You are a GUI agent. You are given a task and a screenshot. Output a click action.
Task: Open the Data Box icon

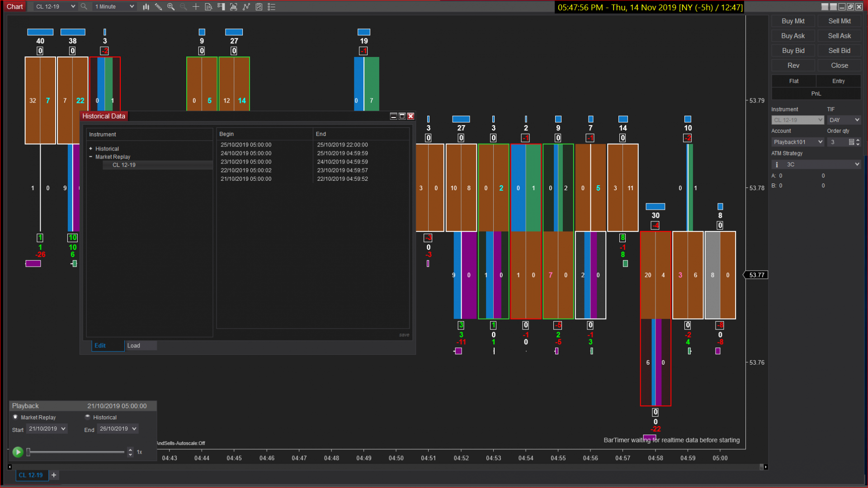pyautogui.click(x=208, y=7)
